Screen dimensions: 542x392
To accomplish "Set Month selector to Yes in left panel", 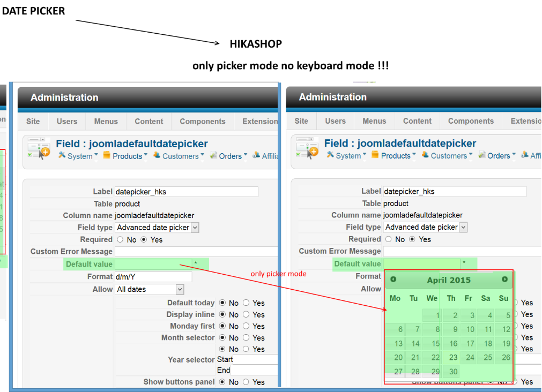I will pos(246,337).
